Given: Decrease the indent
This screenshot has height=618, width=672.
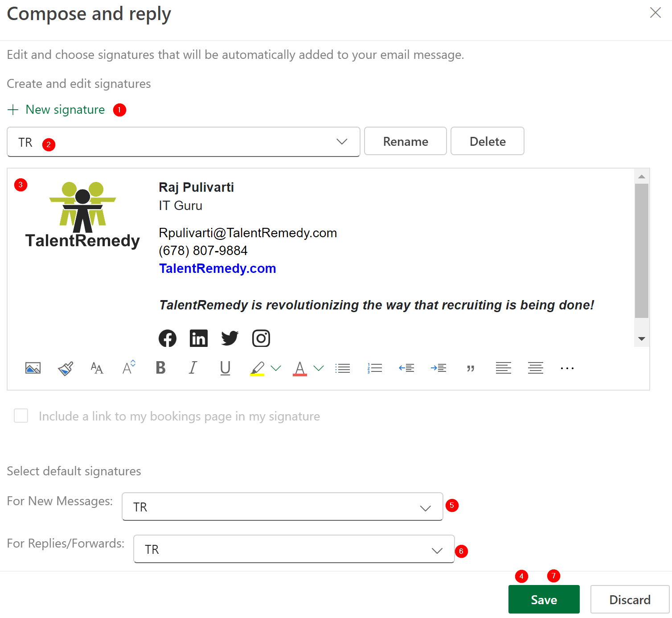Looking at the screenshot, I should point(406,368).
